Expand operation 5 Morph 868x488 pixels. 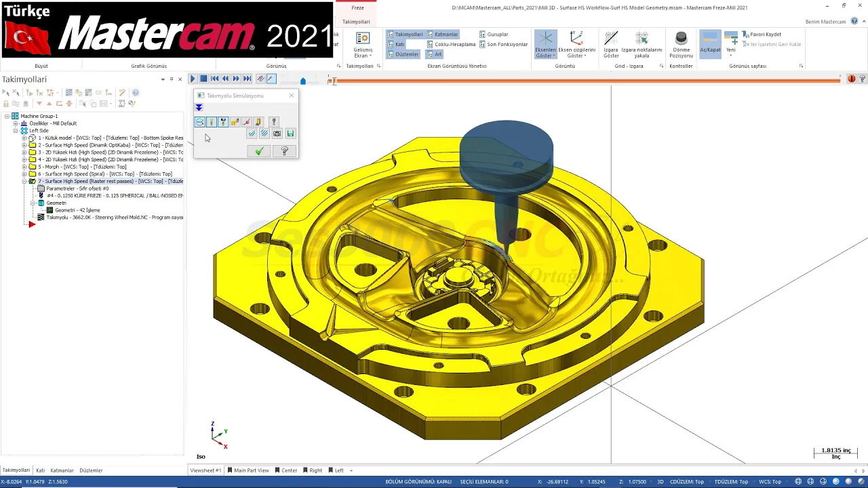(x=24, y=167)
